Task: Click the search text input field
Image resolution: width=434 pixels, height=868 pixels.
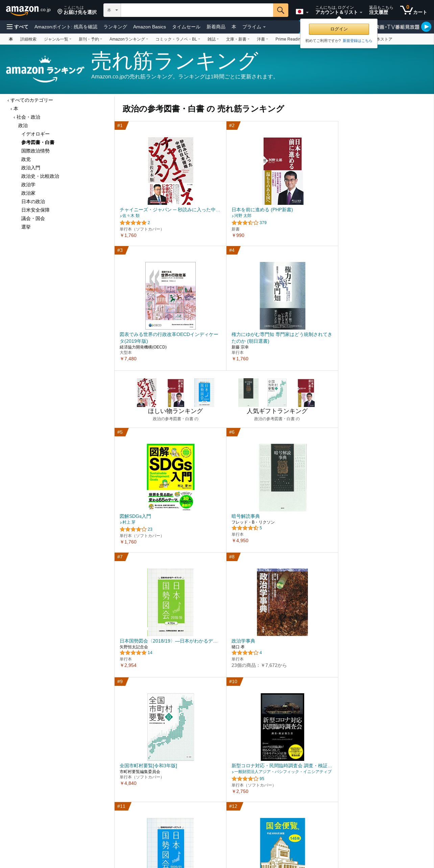Action: [197, 10]
